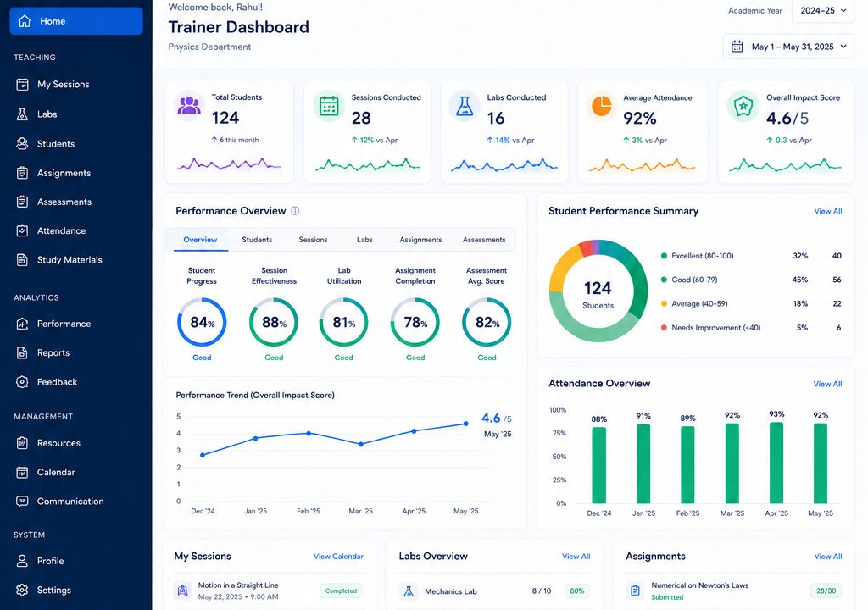Click the Total Students people icon
This screenshot has width=868, height=610.
(189, 105)
